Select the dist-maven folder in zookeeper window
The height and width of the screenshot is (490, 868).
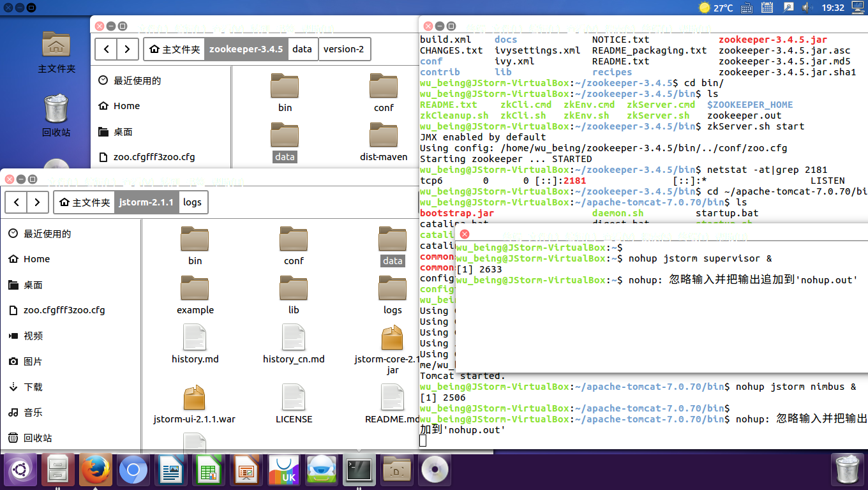pyautogui.click(x=384, y=142)
